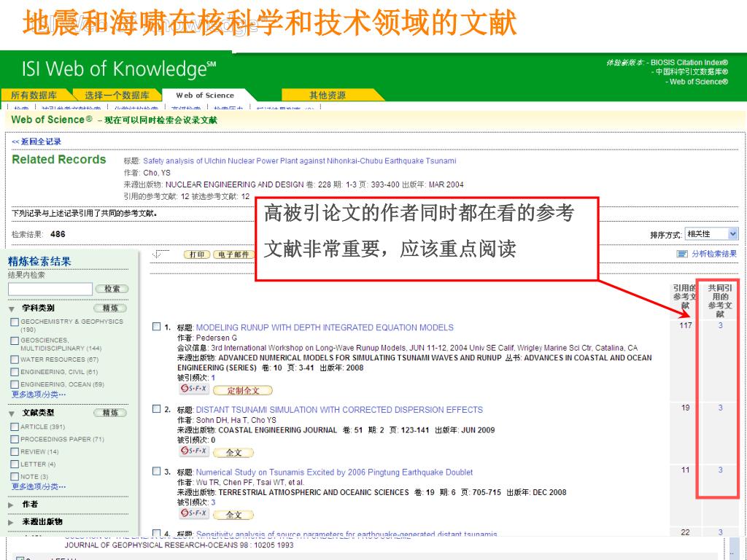
Task: Show 更多选项/分类 under subject categories
Action: click(x=39, y=394)
